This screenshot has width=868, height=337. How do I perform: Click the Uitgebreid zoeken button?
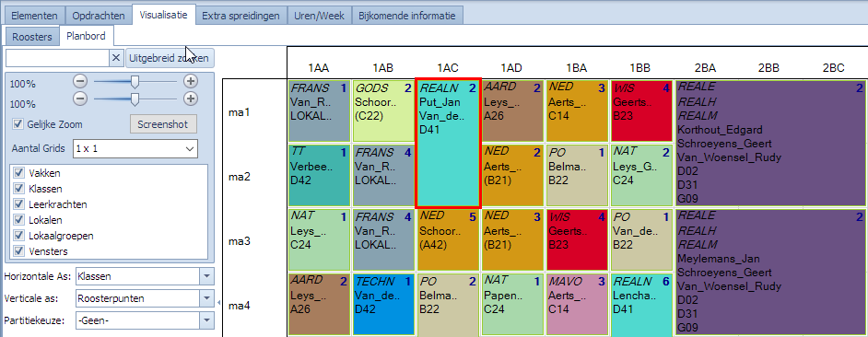pyautogui.click(x=170, y=58)
